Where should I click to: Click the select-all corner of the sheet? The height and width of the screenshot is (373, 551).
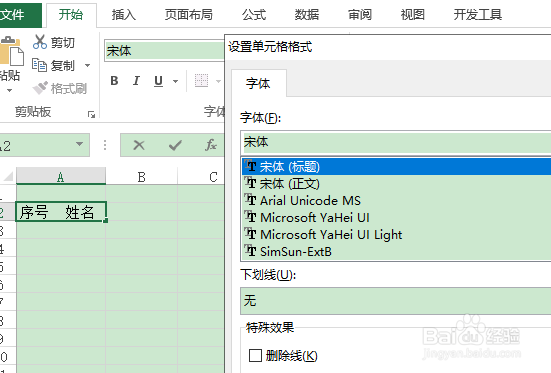coord(8,176)
